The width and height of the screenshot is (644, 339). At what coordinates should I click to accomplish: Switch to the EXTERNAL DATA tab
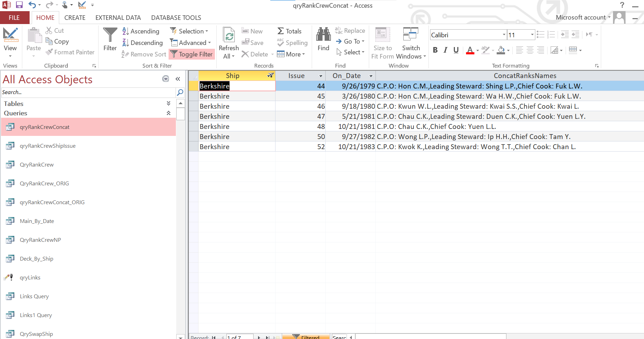point(118,17)
